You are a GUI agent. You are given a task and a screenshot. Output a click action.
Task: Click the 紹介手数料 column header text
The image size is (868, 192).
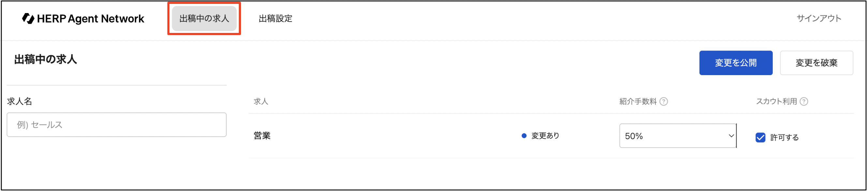tap(638, 102)
